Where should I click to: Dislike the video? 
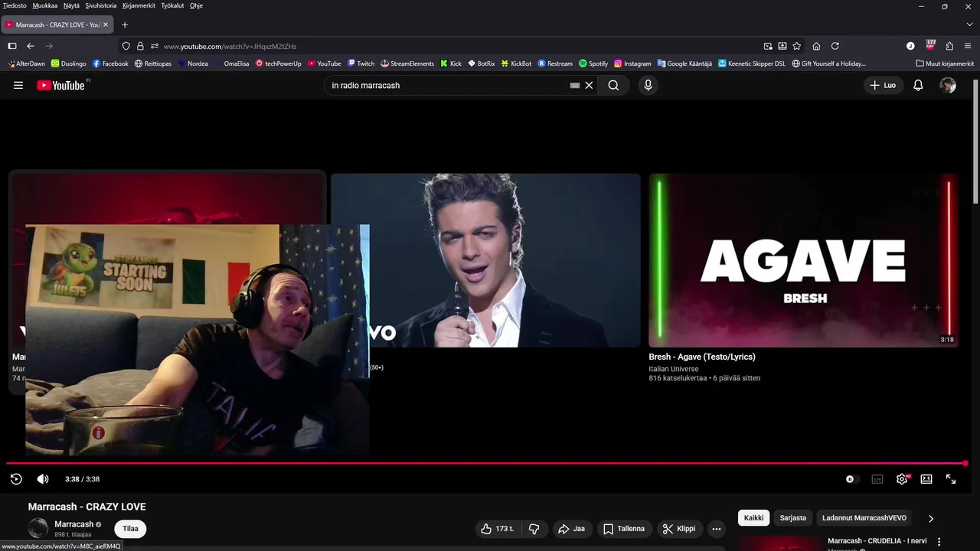[x=534, y=529]
